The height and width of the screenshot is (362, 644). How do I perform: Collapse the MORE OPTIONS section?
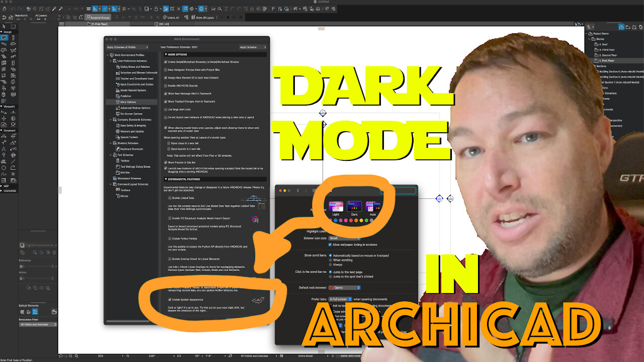(x=166, y=54)
